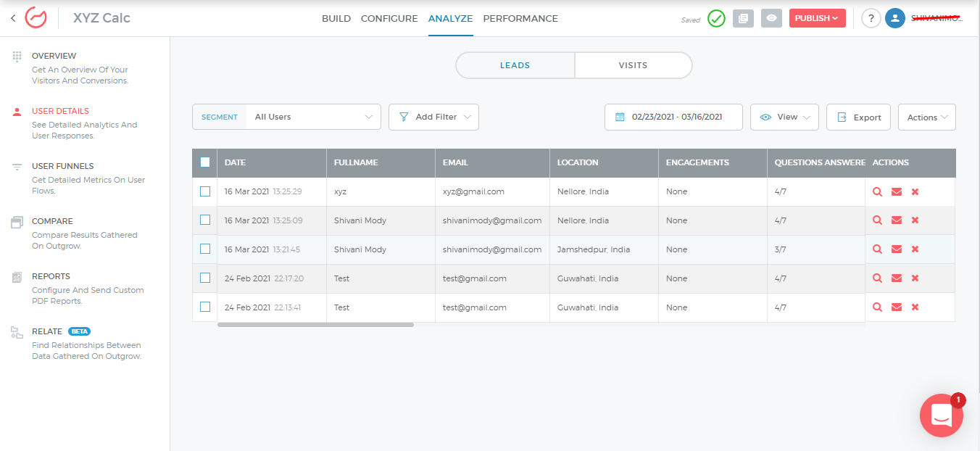Image resolution: width=980 pixels, height=451 pixels.
Task: Expand the Publish dropdown button
Action: tap(817, 18)
